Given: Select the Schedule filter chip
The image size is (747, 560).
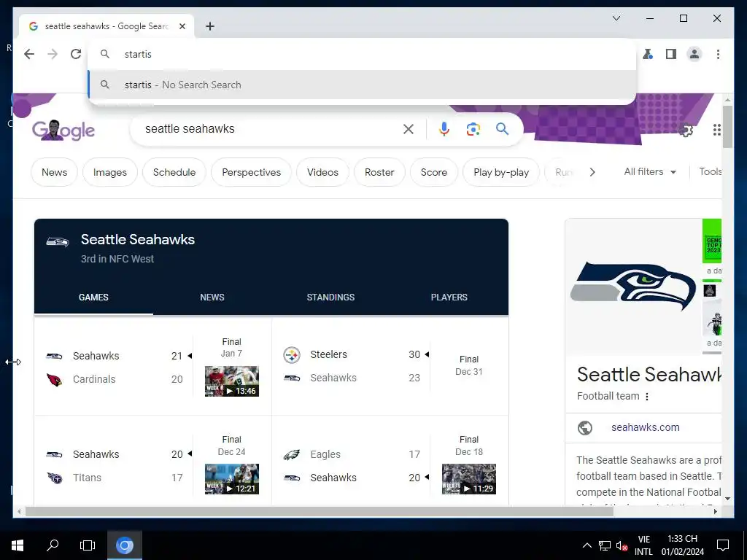Looking at the screenshot, I should pos(174,172).
